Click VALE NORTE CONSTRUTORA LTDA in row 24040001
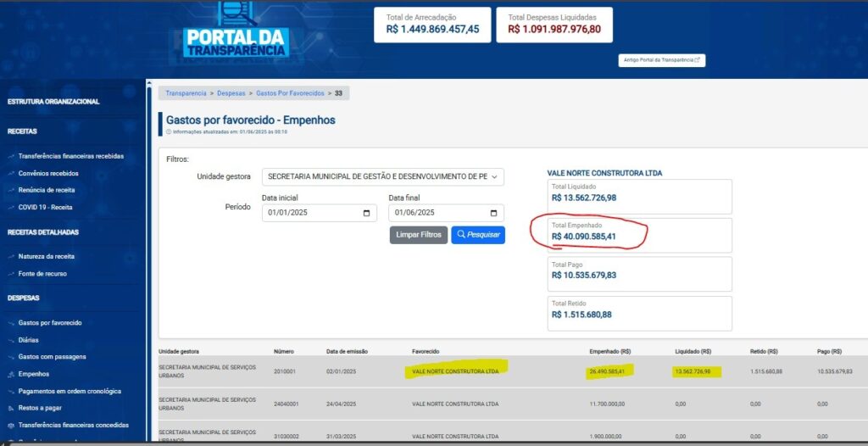Image resolution: width=868 pixels, height=446 pixels. click(455, 404)
